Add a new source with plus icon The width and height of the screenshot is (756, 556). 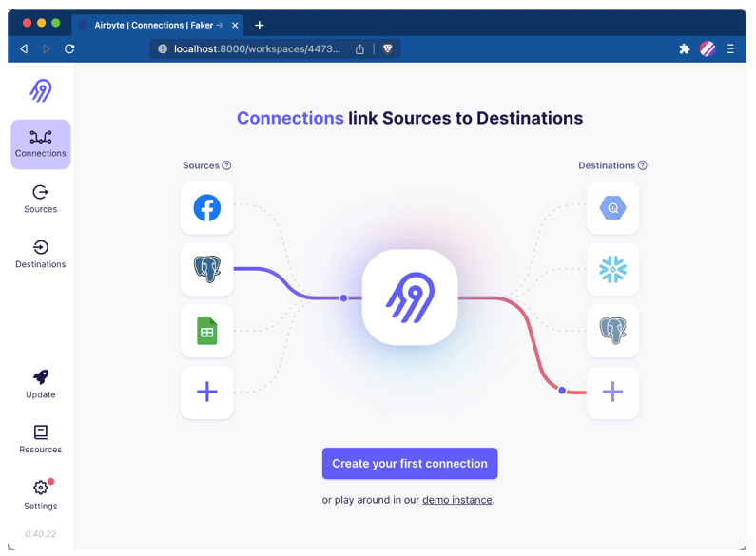pyautogui.click(x=207, y=392)
